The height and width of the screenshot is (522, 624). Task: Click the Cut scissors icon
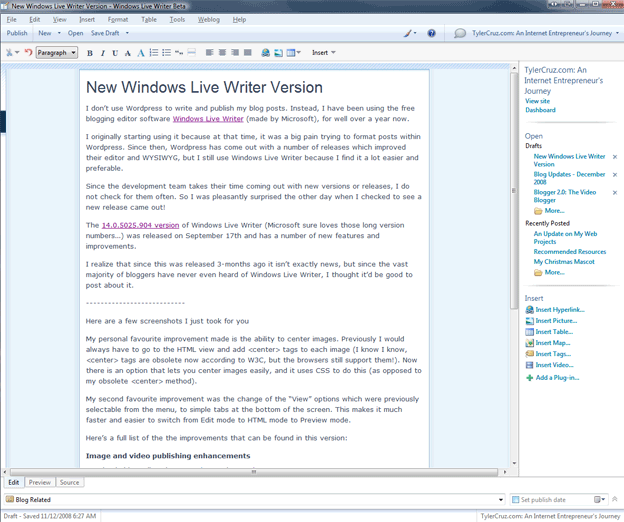pos(9,53)
